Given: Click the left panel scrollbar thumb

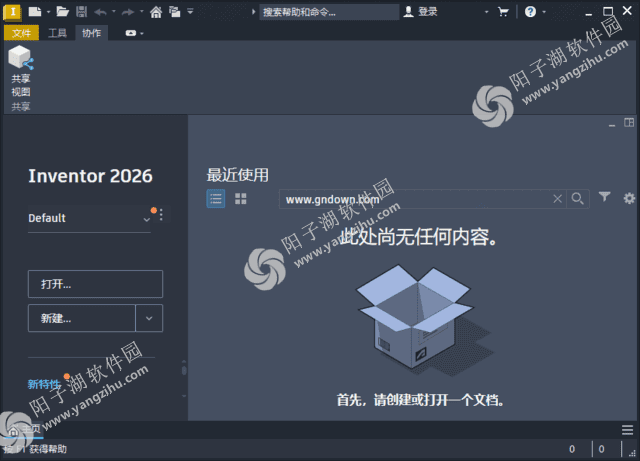Looking at the screenshot, I should [184, 370].
